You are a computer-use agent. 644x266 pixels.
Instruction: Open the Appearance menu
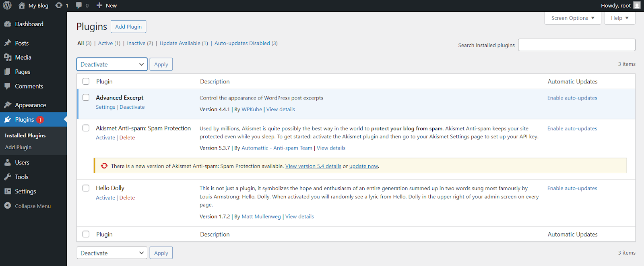(31, 105)
